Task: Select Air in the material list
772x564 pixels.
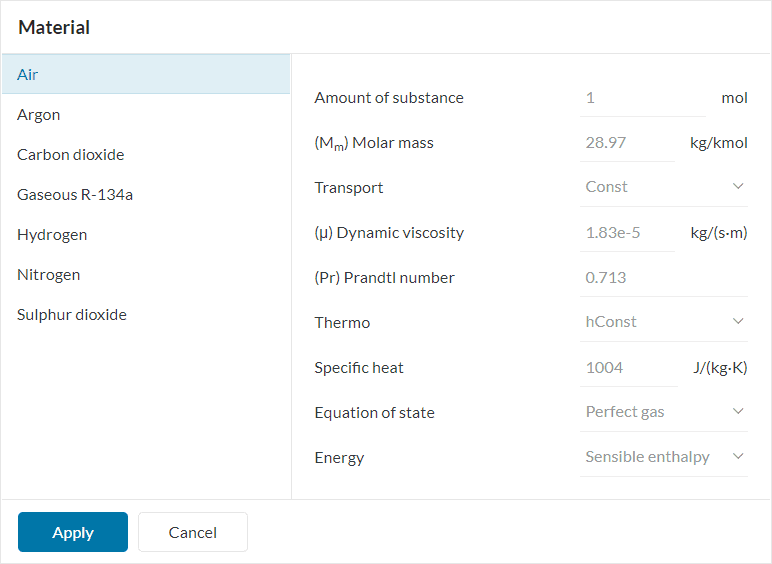Action: pyautogui.click(x=145, y=74)
